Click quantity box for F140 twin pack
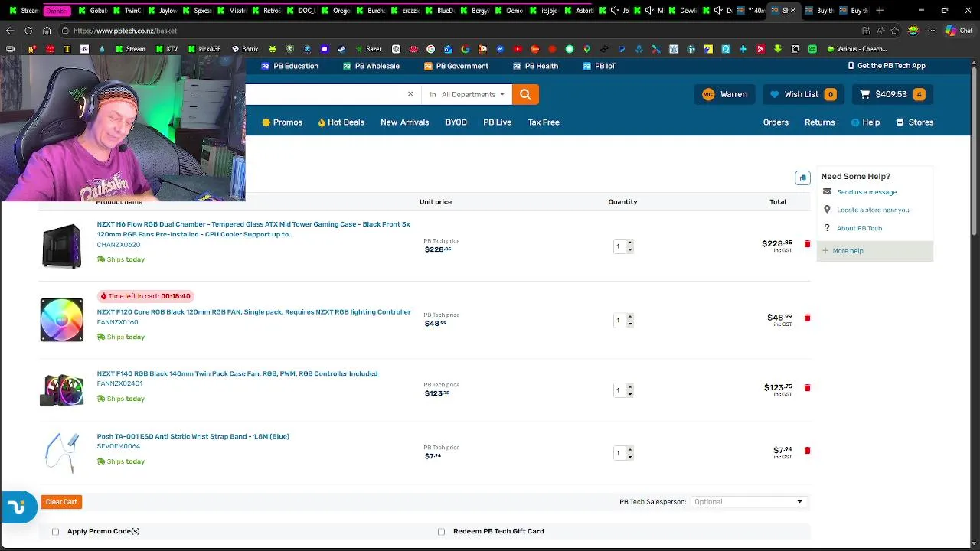The width and height of the screenshot is (980, 551). (x=617, y=390)
